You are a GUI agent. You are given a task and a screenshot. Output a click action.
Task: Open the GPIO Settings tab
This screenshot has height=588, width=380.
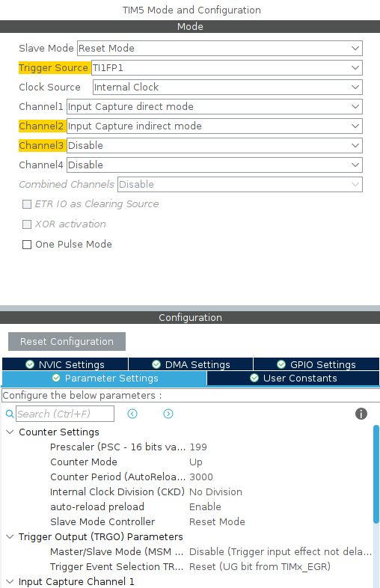coord(316,364)
